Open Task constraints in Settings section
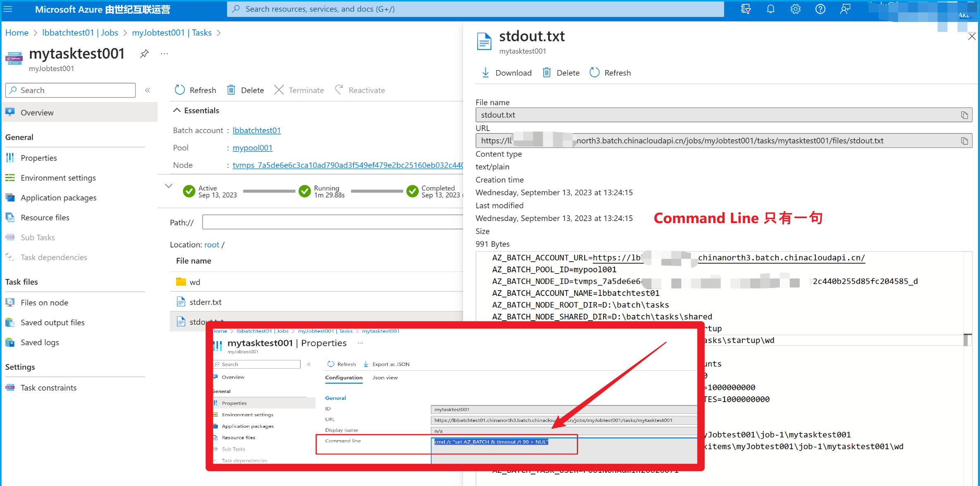The height and width of the screenshot is (486, 980). (x=48, y=388)
